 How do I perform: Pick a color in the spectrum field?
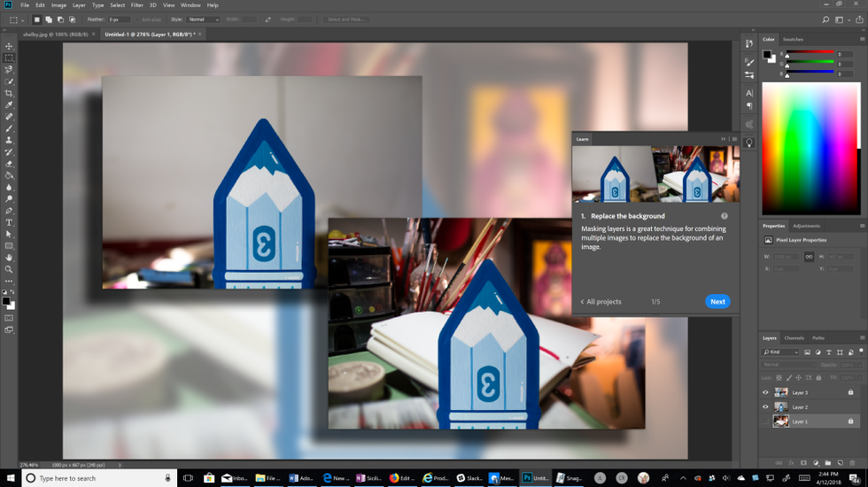click(809, 149)
